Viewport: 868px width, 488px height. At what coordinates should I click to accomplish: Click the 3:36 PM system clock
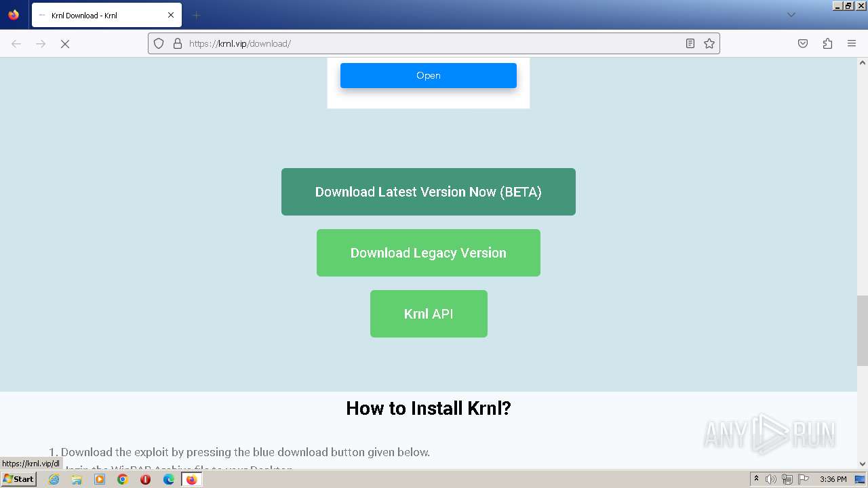point(833,479)
